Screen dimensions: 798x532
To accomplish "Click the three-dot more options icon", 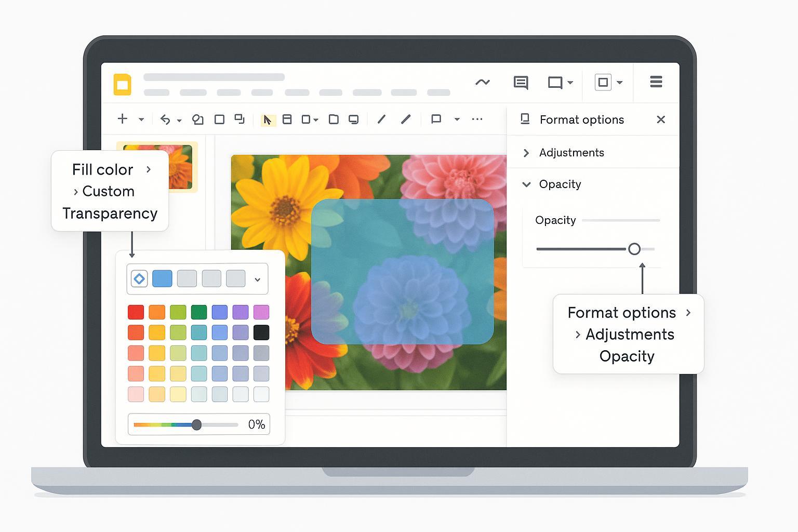I will [477, 119].
